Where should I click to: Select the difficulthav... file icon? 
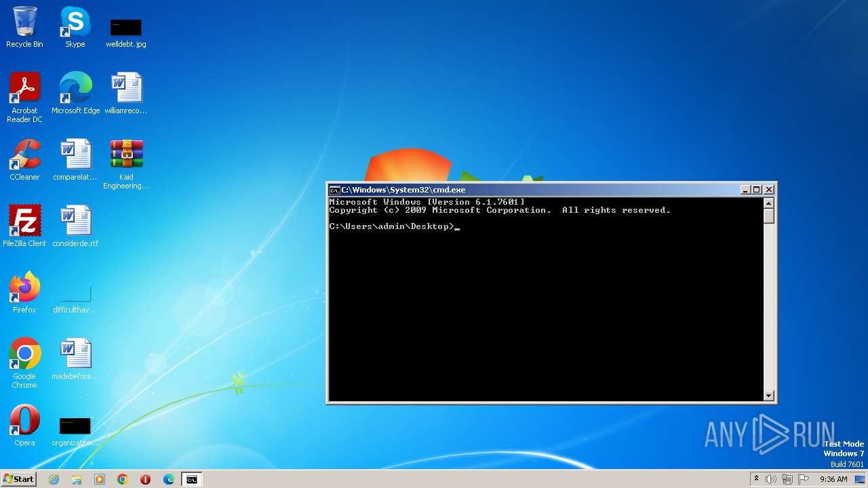(75, 299)
